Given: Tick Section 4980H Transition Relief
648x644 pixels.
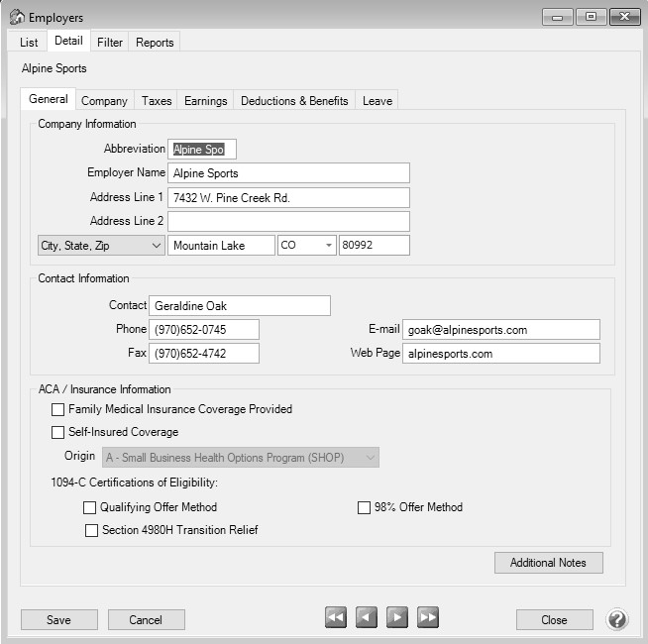Looking at the screenshot, I should pyautogui.click(x=91, y=530).
